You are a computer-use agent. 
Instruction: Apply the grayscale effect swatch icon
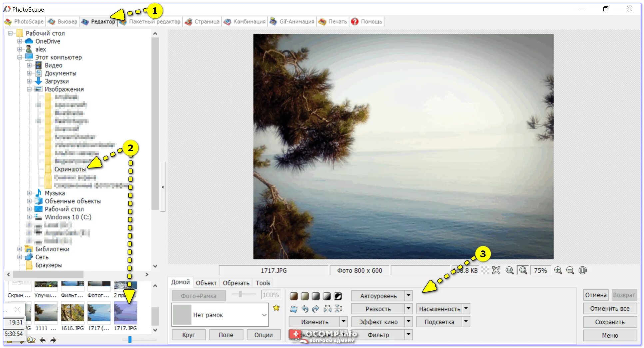pos(316,296)
